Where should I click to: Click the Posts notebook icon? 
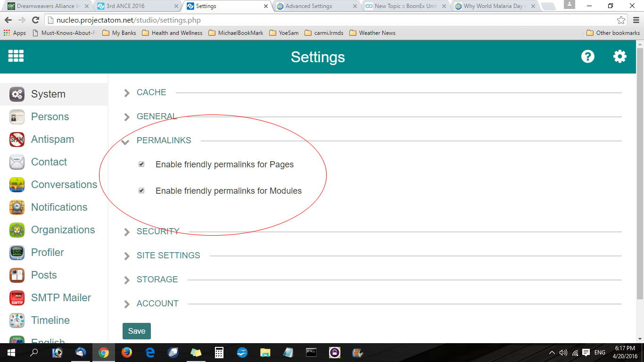click(17, 275)
